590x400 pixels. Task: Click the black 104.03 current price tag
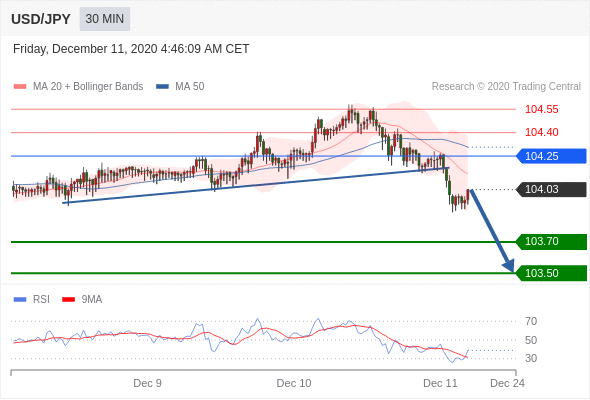point(551,189)
